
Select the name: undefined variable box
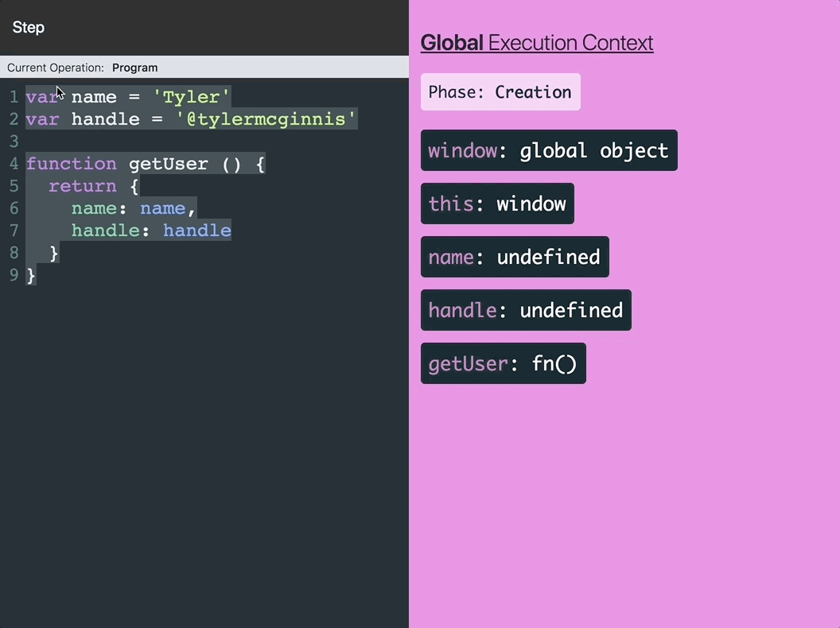click(514, 257)
